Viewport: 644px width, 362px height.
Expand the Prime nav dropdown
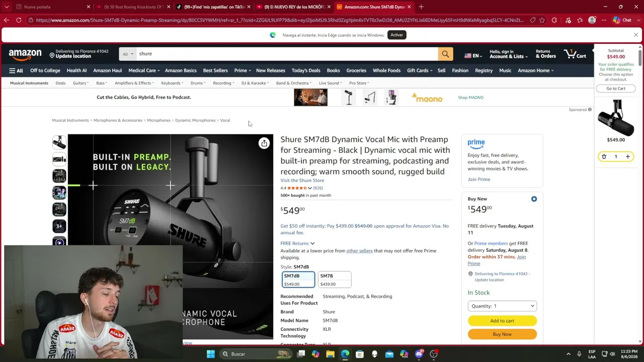[x=242, y=70]
